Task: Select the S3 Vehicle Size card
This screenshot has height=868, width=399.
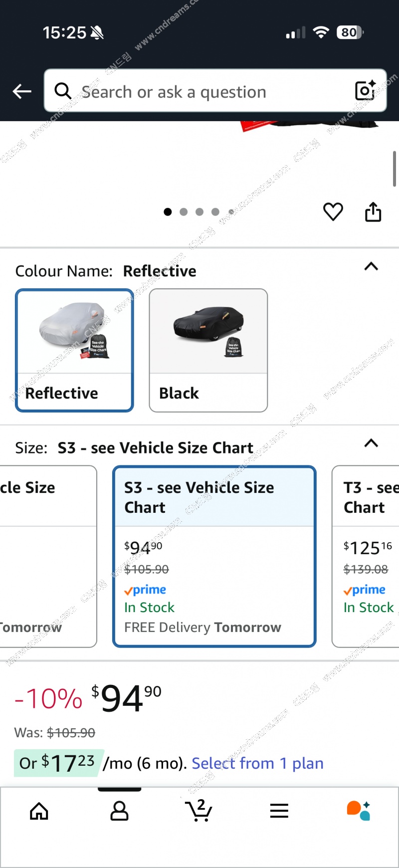Action: pyautogui.click(x=214, y=556)
